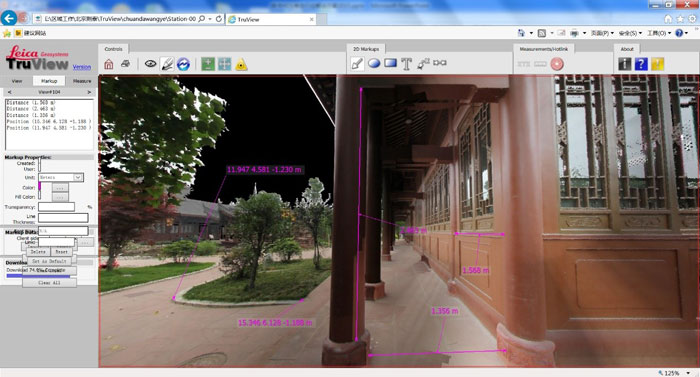700x377 pixels.
Task: Select the rectangle 2D markup tool
Action: point(391,63)
